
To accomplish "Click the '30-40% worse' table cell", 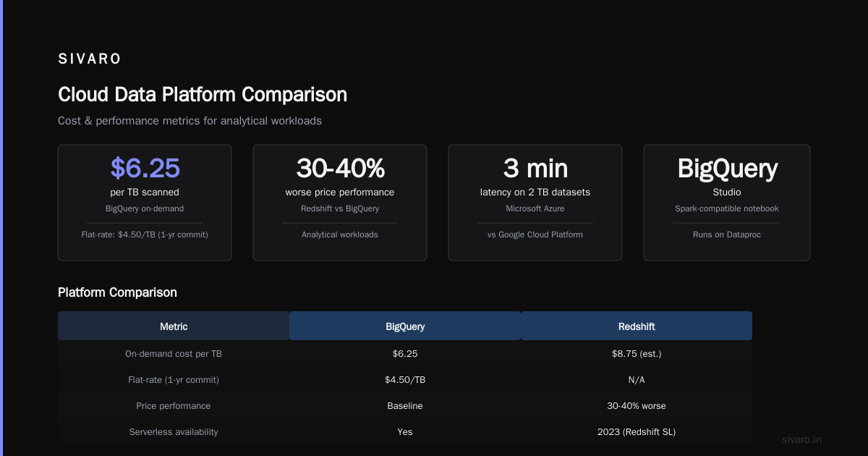I will [x=637, y=406].
